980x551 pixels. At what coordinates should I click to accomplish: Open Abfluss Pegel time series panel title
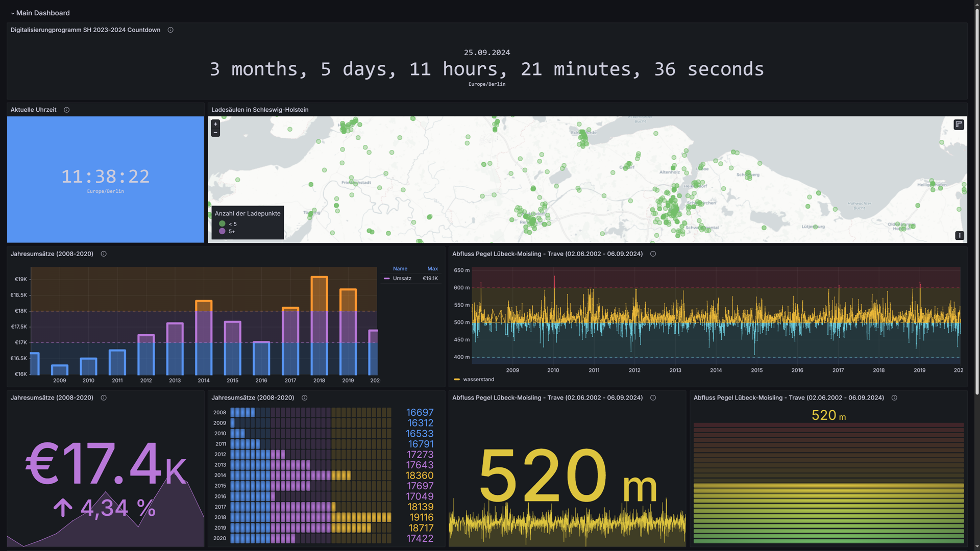[x=547, y=254]
